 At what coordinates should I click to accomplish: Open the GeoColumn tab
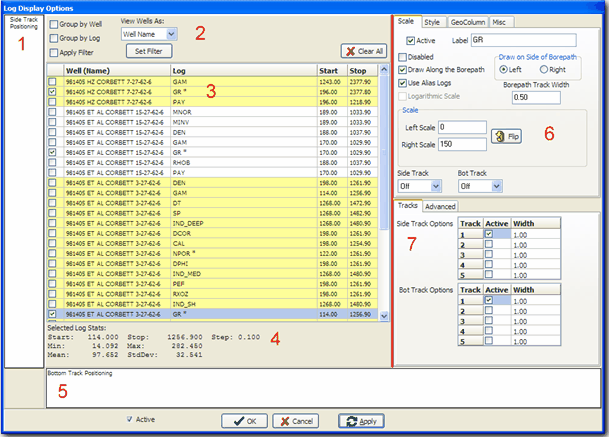click(470, 20)
